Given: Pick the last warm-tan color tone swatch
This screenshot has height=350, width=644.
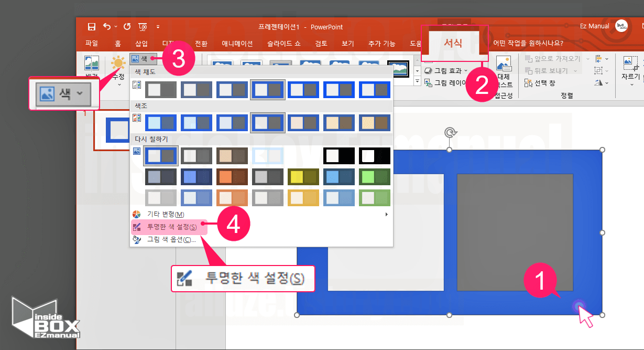Looking at the screenshot, I should point(375,123).
